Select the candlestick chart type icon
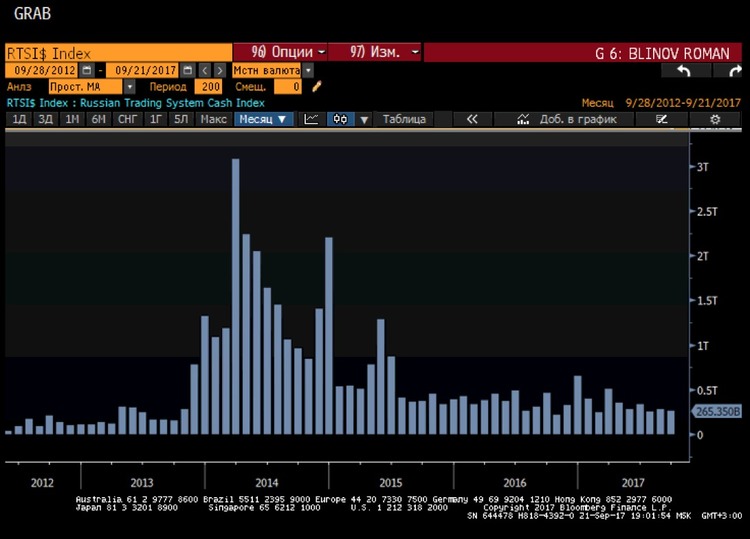 pyautogui.click(x=340, y=119)
